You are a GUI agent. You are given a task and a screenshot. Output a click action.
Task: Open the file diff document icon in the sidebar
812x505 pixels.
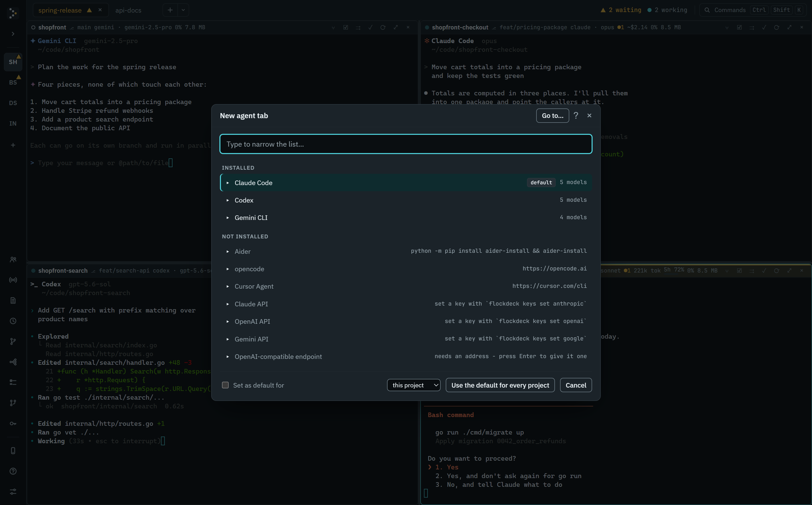click(13, 300)
